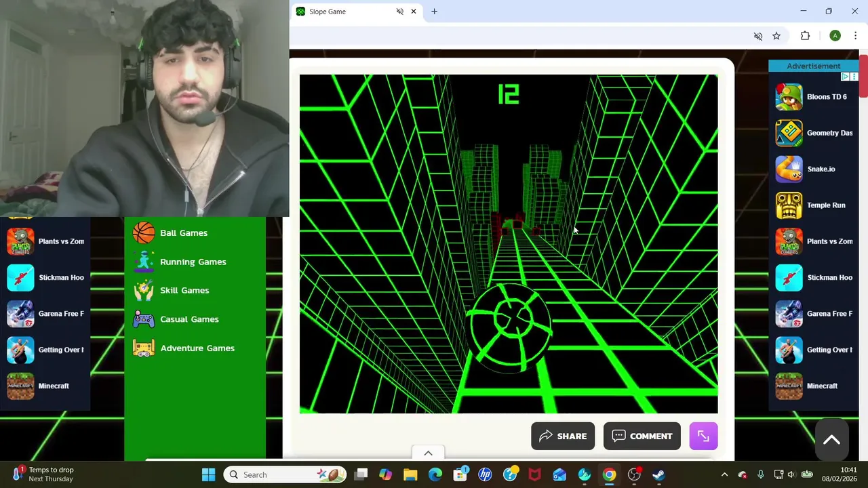The height and width of the screenshot is (488, 868).
Task: Open the weather widget Temps to drop
Action: point(42,474)
